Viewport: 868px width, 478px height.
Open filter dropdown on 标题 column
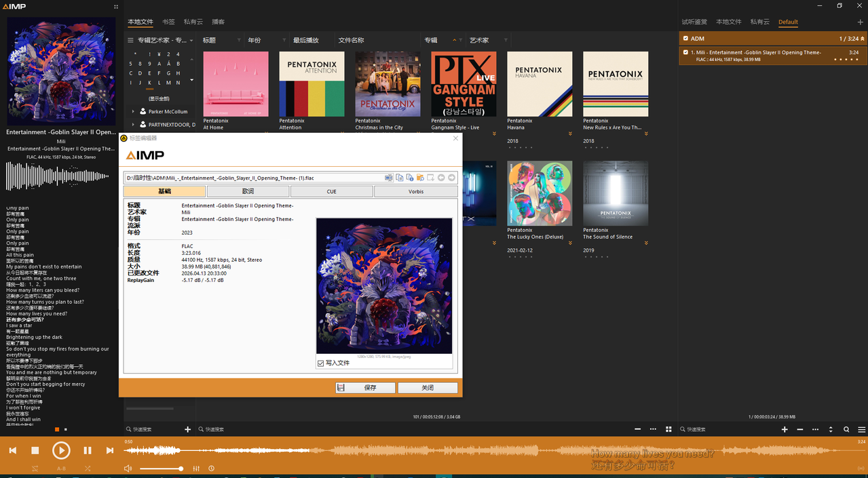coord(239,41)
